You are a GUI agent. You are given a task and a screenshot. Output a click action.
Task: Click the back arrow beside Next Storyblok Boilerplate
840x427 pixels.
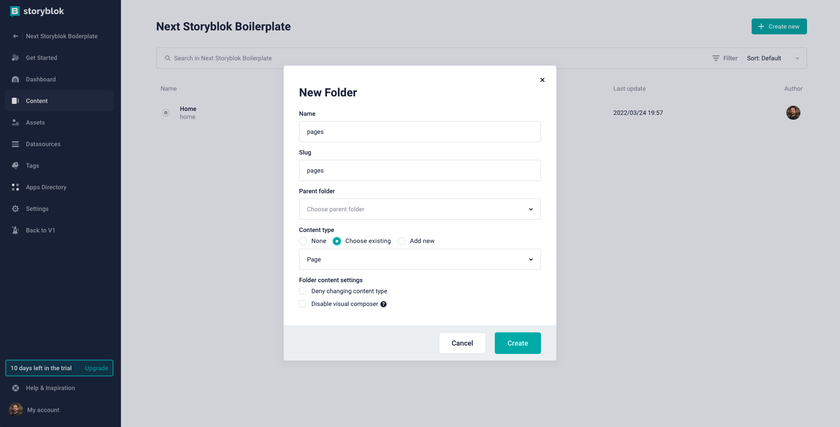tap(15, 36)
